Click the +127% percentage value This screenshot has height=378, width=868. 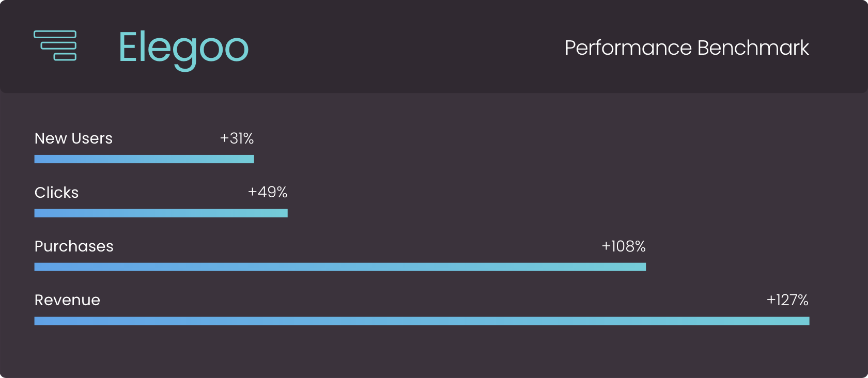(787, 300)
